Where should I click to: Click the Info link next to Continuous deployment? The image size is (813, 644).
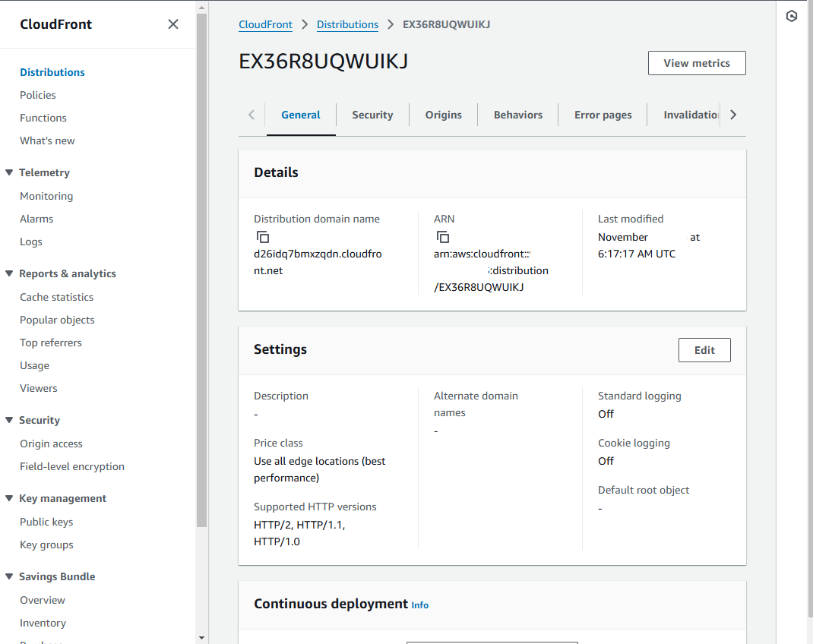[419, 605]
